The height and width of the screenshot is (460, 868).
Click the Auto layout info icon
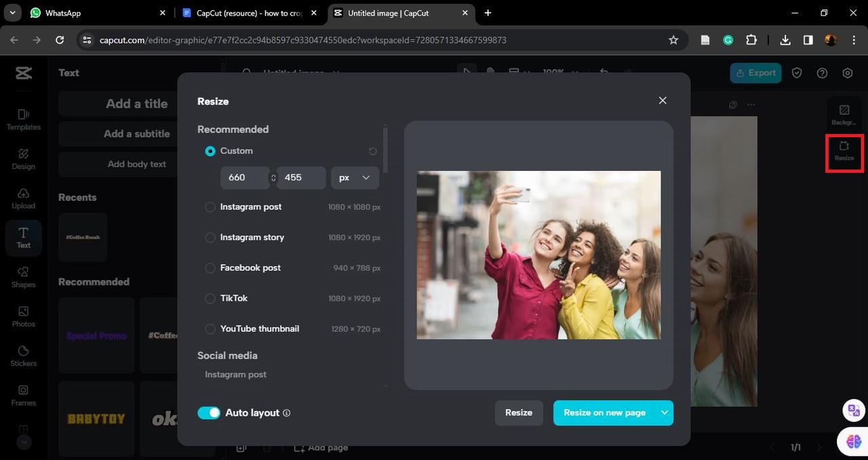pyautogui.click(x=286, y=413)
